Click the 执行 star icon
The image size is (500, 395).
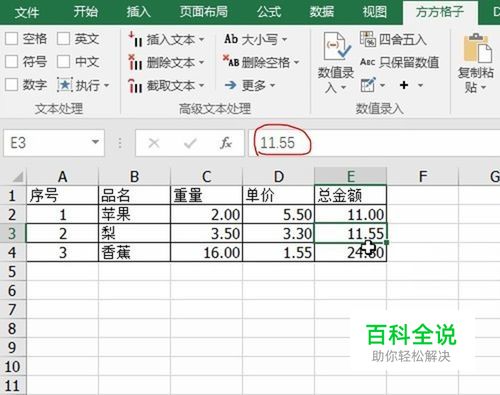click(x=65, y=85)
